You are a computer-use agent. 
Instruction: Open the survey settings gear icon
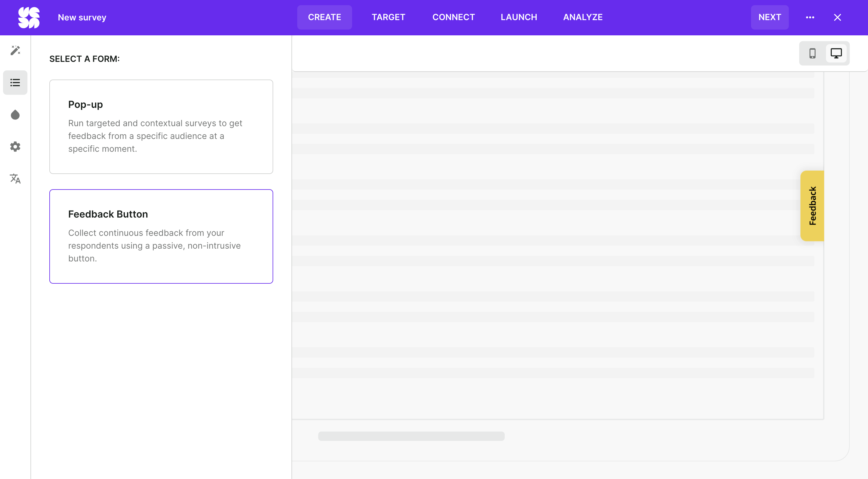pos(15,146)
